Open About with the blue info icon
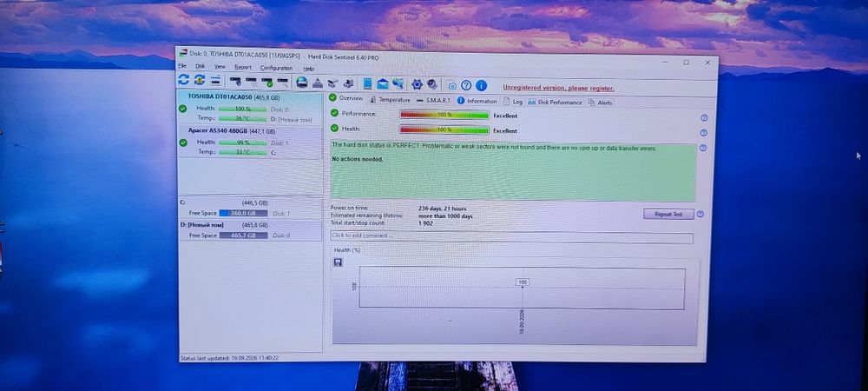The height and width of the screenshot is (391, 868). [x=481, y=85]
